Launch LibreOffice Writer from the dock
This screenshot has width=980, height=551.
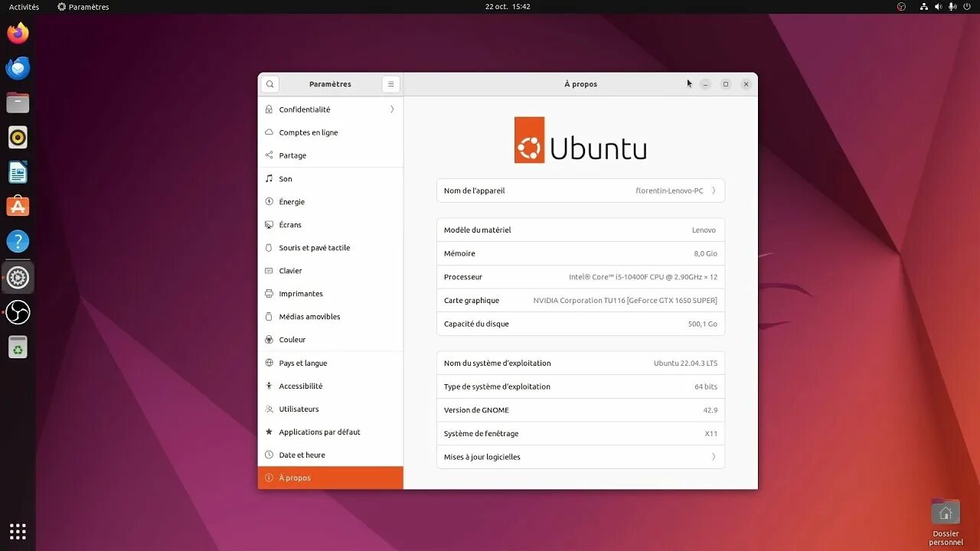[x=18, y=172]
